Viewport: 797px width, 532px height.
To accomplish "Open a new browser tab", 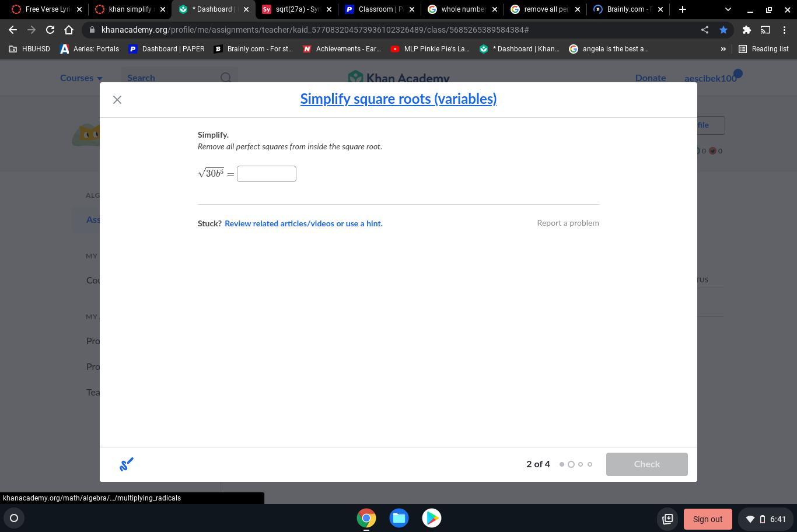I will click(683, 9).
